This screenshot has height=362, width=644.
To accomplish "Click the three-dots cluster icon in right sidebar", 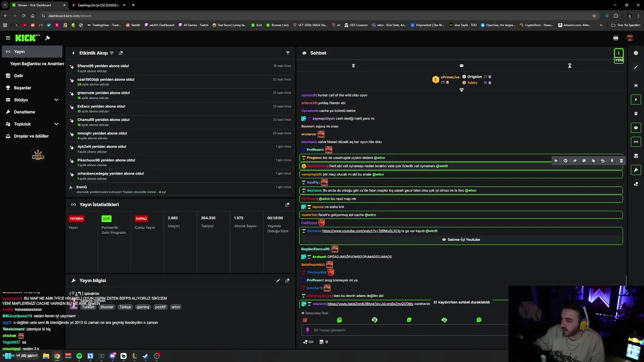I will [636, 184].
